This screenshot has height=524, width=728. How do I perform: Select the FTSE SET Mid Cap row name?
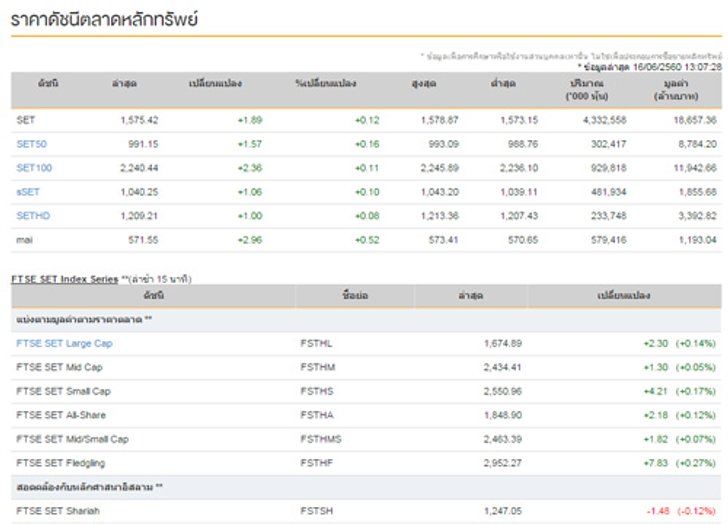pos(59,367)
